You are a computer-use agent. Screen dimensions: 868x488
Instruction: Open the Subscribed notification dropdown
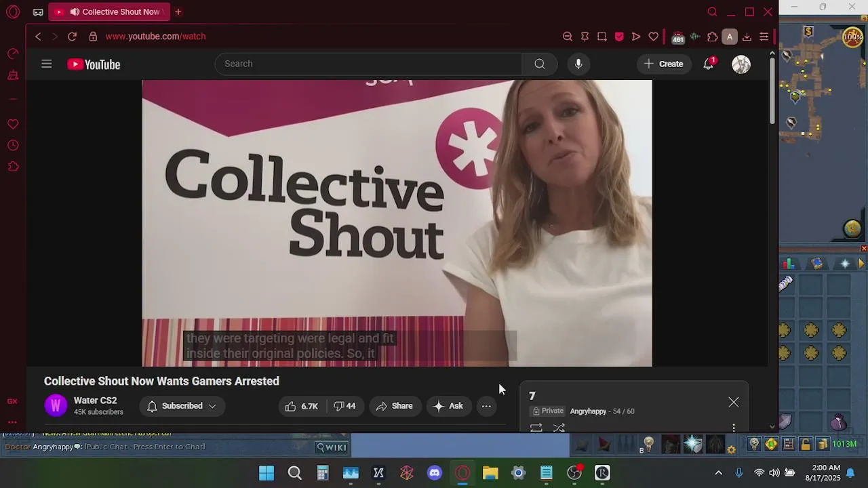click(182, 406)
